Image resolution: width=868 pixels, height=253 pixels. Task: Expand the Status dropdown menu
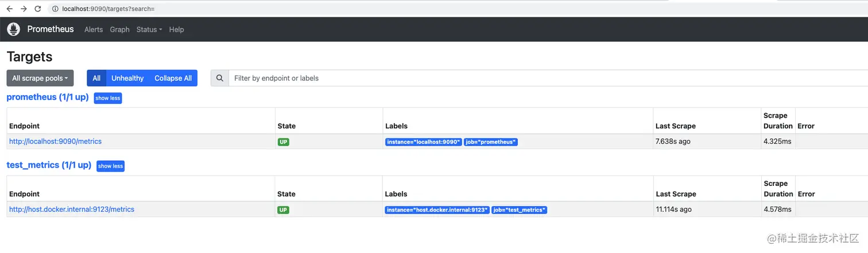coord(149,29)
